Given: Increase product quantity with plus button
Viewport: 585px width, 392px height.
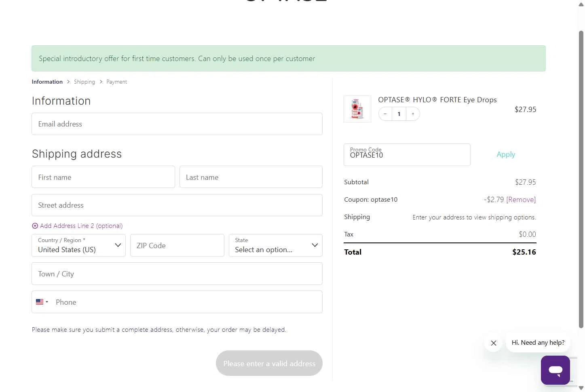Looking at the screenshot, I should pyautogui.click(x=413, y=114).
